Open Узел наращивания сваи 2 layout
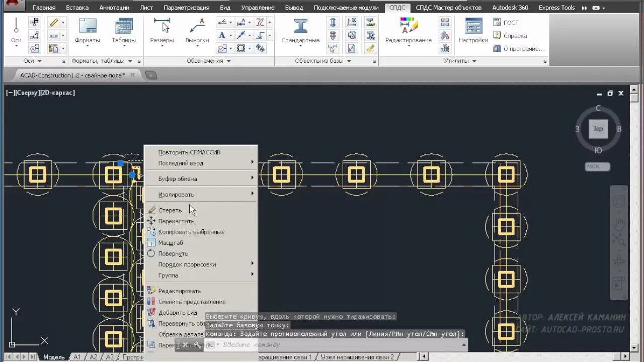644x362 pixels. [357, 357]
